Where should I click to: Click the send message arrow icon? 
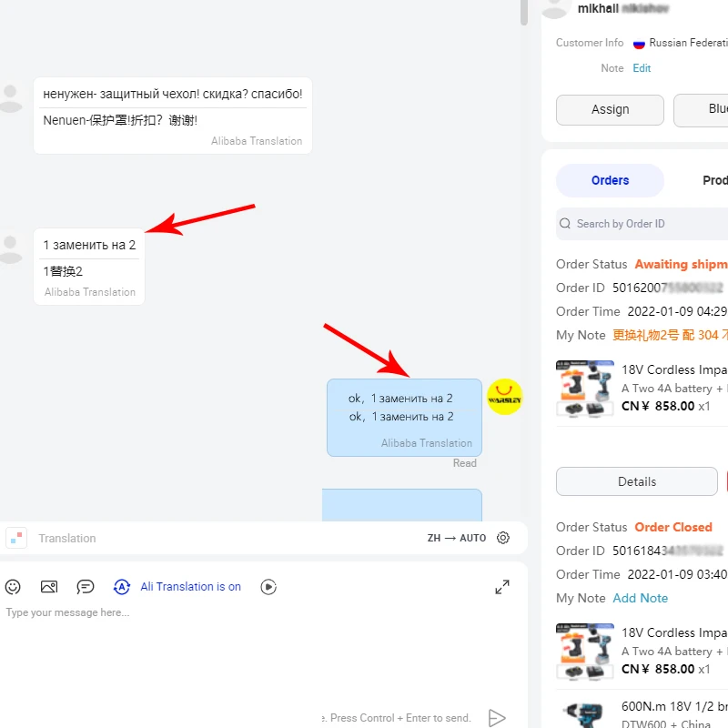click(497, 718)
